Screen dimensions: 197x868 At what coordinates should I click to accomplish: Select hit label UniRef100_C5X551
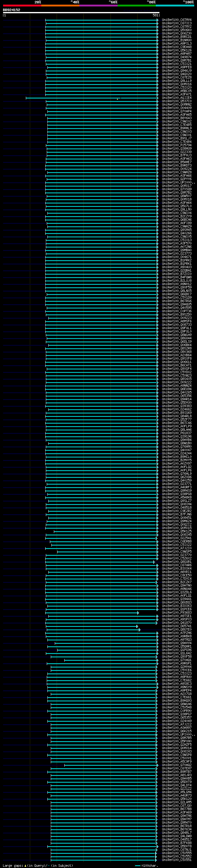click(177, 860)
